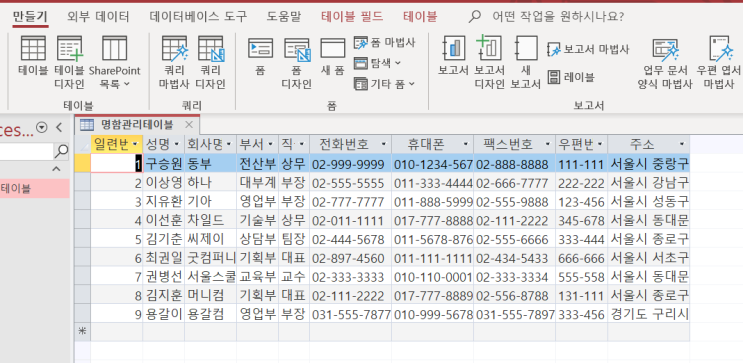Click the 서울스쿨 company cell
This screenshot has height=363, width=743.
(210, 276)
